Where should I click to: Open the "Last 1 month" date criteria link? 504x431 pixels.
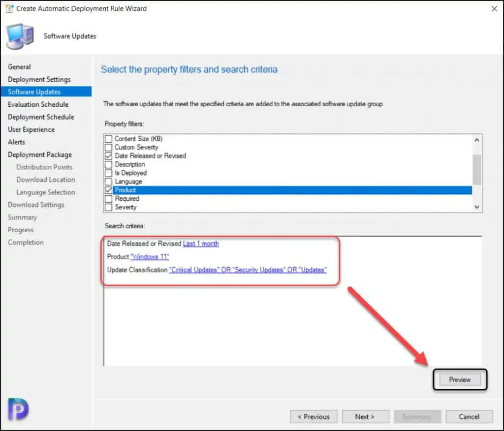pos(201,244)
